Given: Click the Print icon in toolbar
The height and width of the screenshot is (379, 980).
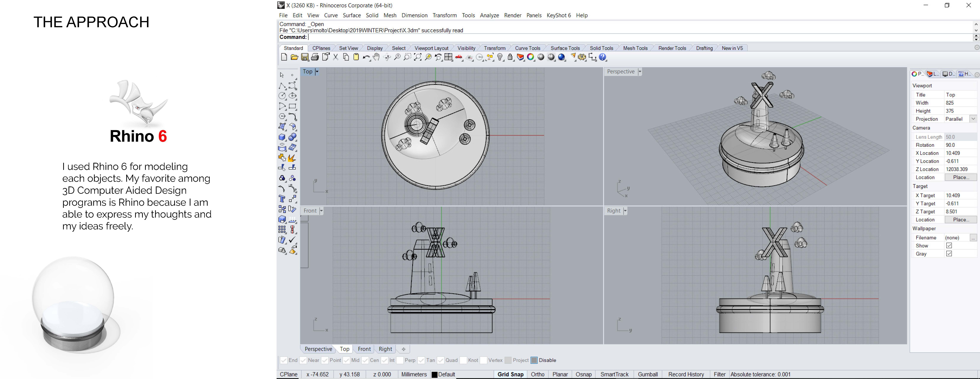Looking at the screenshot, I should click(x=315, y=57).
